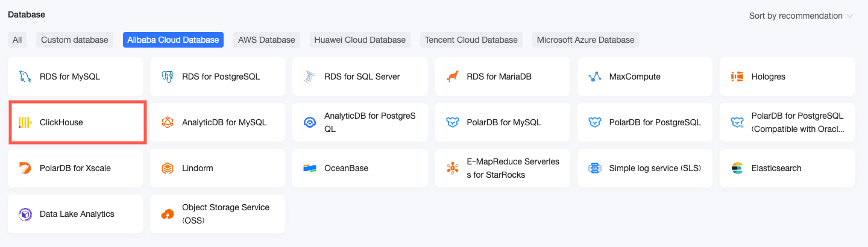Click the ClickHouse yellow bars icon
This screenshot has width=868, height=247.
[25, 122]
